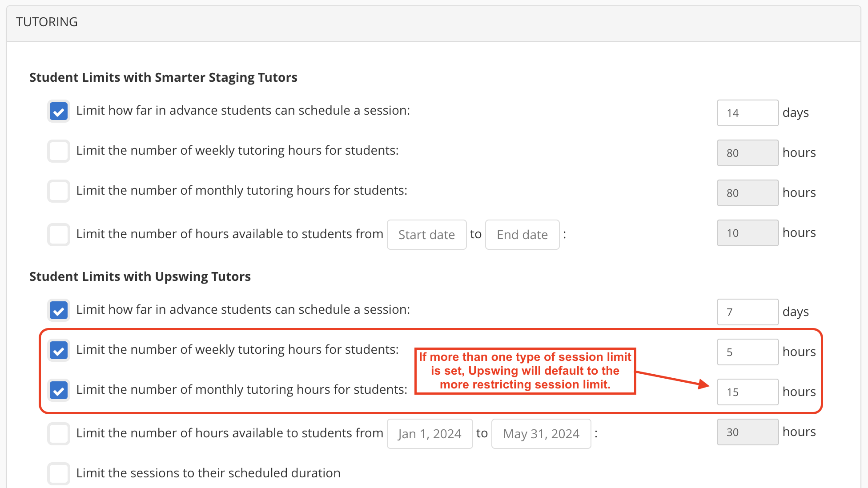Viewport: 868px width, 488px height.
Task: Uncheck Upswing advance scheduling limit checkbox
Action: (x=59, y=310)
